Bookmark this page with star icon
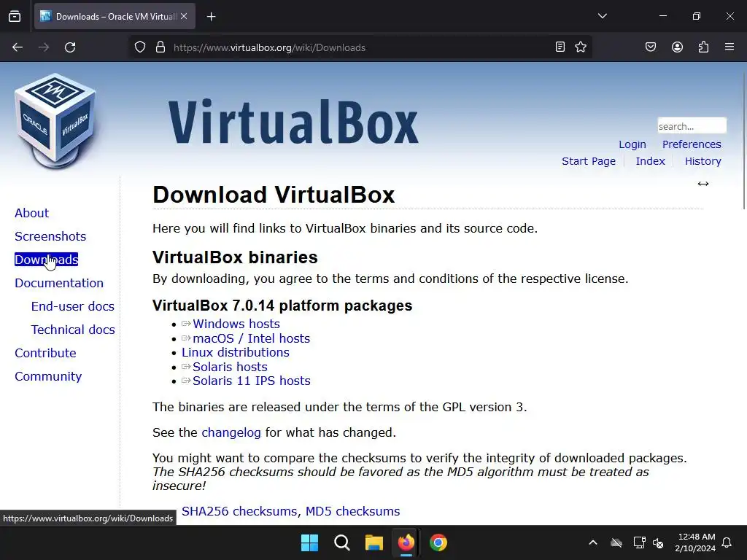747x560 pixels. pos(580,47)
